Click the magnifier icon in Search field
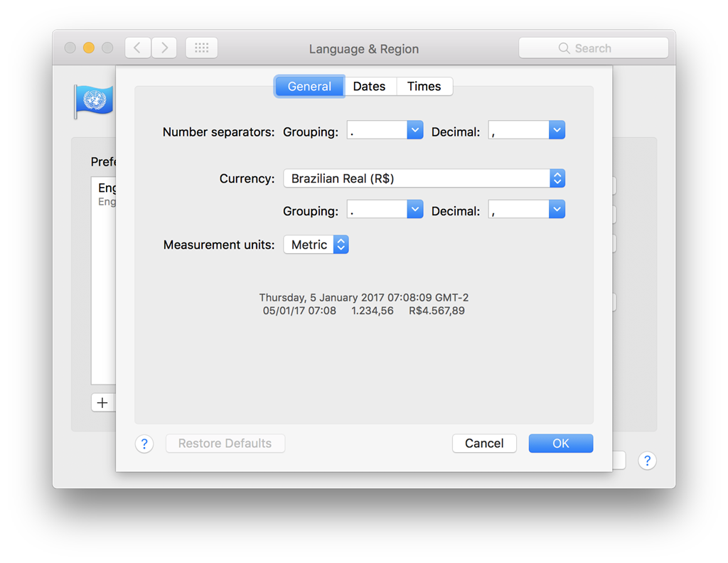728x563 pixels. pyautogui.click(x=564, y=48)
